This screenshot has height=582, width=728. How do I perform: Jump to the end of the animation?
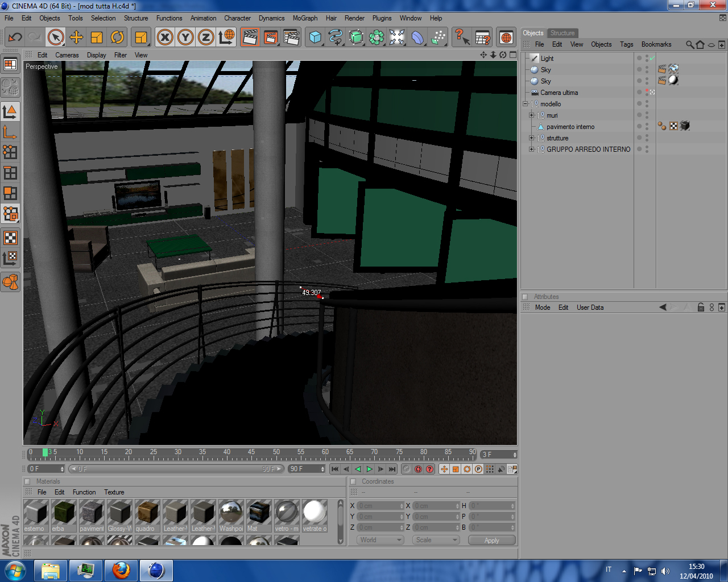[392, 469]
